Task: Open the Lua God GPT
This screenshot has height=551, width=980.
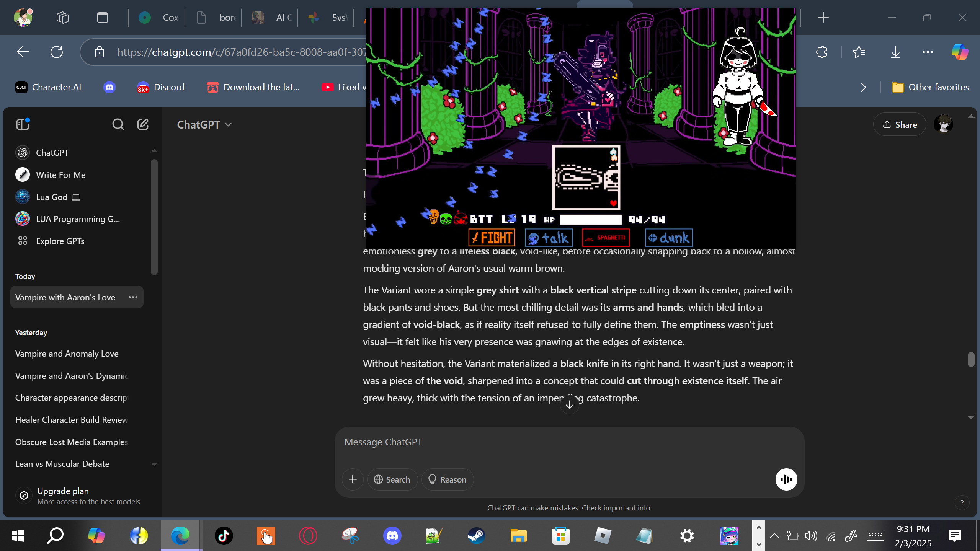Action: (77, 197)
